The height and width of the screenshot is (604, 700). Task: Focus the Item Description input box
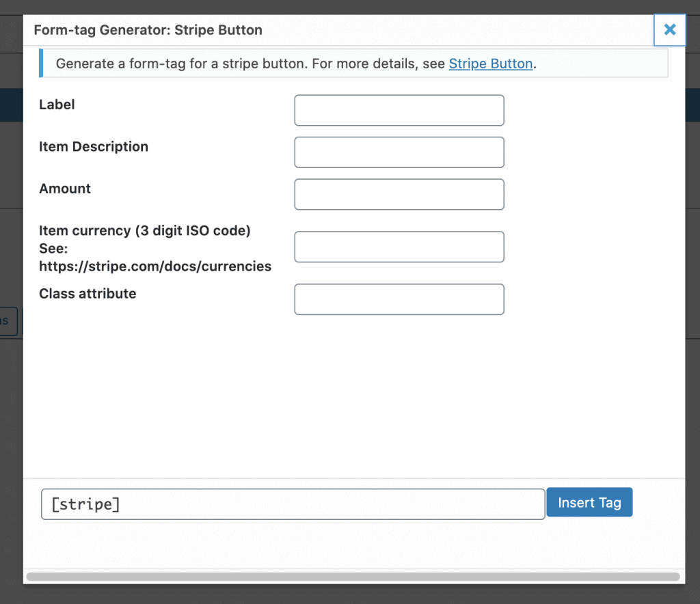point(399,152)
